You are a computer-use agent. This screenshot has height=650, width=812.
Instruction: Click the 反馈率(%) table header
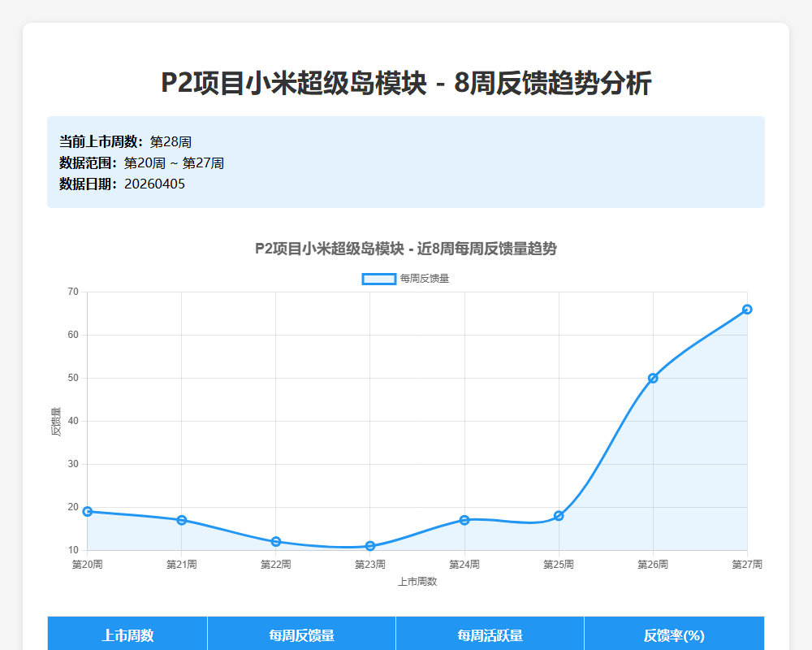674,635
